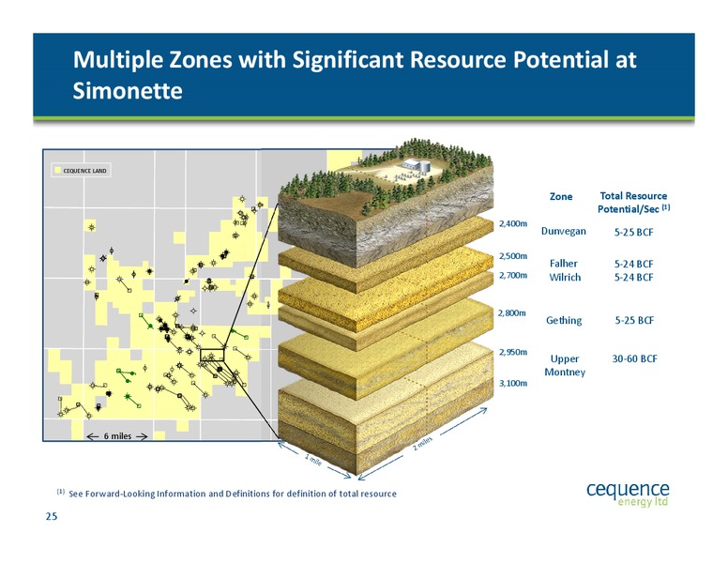728x563 pixels.
Task: Click the 'Falher' zone name
Action: pyautogui.click(x=564, y=264)
